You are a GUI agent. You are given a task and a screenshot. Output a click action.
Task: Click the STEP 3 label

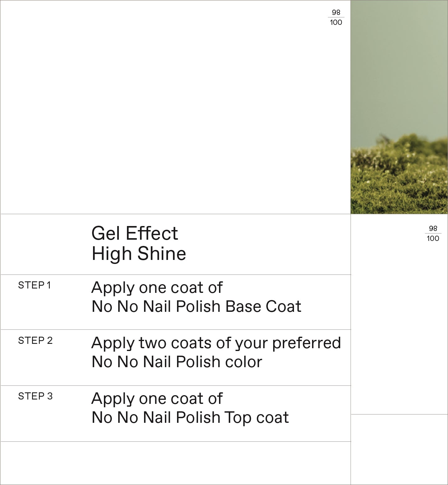(35, 396)
